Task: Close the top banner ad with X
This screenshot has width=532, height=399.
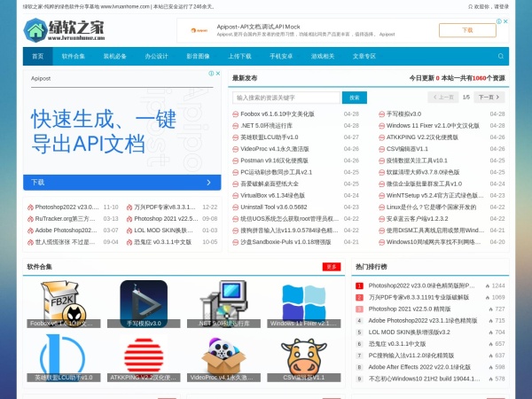Action: (505, 21)
